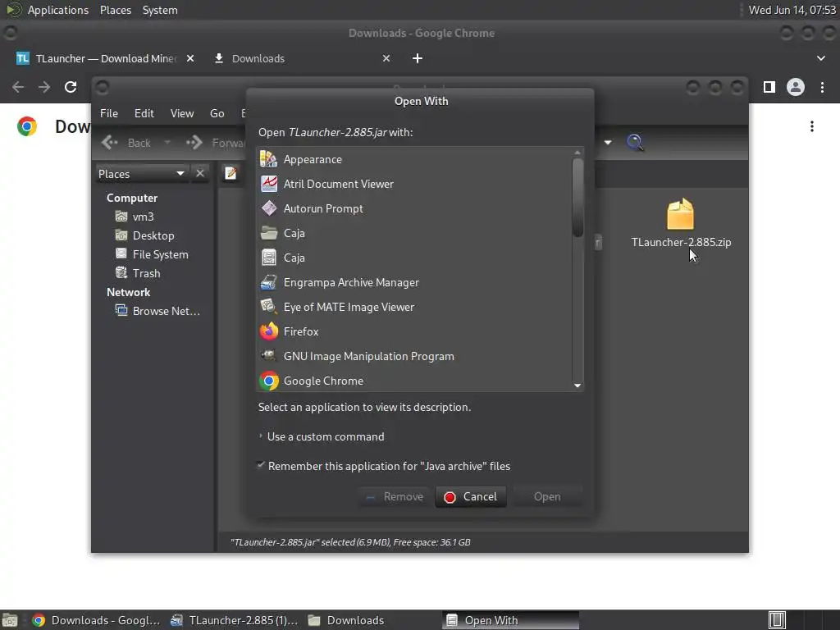Open Applications menu in top panel
The width and height of the screenshot is (840, 630).
pos(58,10)
